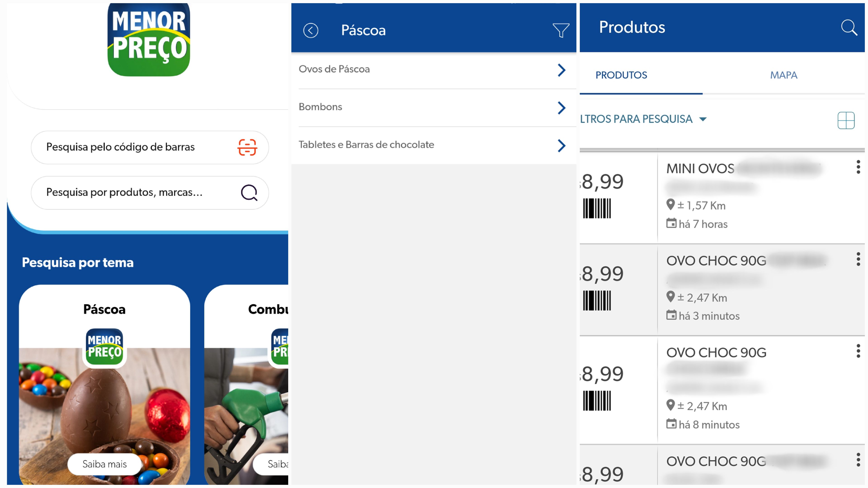Click the Pesquisa por produtos, marcas field
The image size is (868, 488).
tap(150, 193)
